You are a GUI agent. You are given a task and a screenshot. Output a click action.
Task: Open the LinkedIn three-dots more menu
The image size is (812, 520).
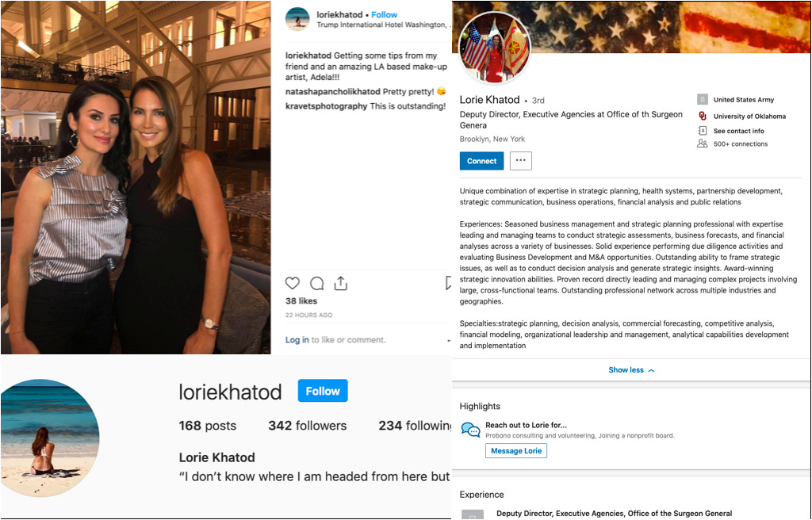[x=520, y=161]
